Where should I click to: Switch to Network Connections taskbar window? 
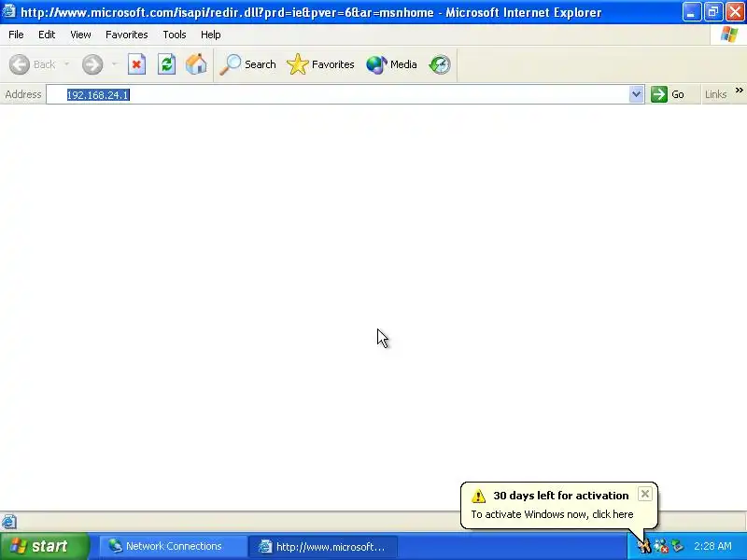coord(172,546)
